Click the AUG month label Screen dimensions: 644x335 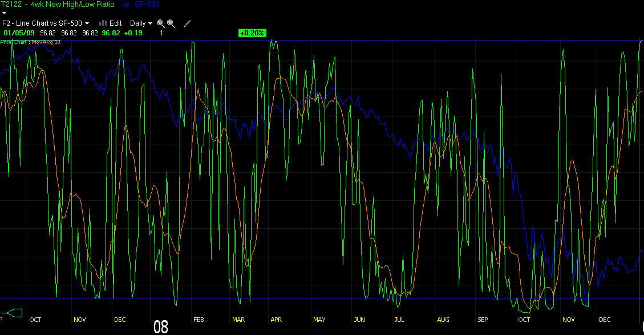click(443, 320)
